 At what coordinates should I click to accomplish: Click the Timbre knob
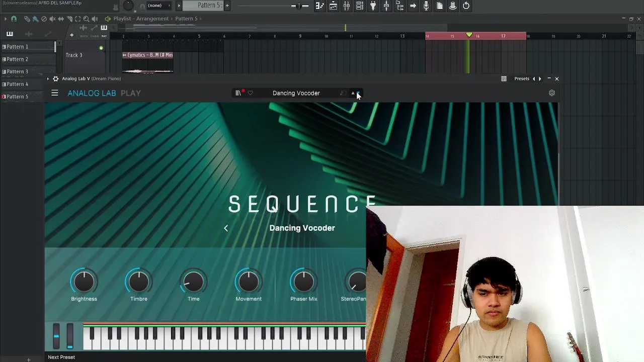point(139,282)
